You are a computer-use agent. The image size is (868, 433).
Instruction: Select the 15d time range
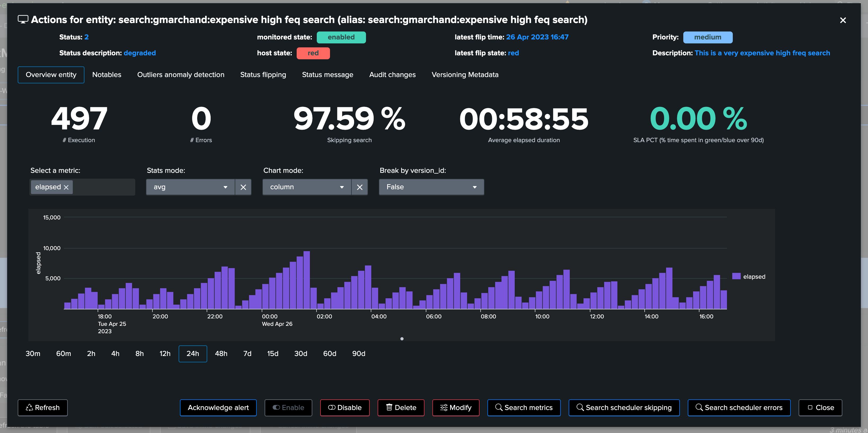(x=273, y=354)
